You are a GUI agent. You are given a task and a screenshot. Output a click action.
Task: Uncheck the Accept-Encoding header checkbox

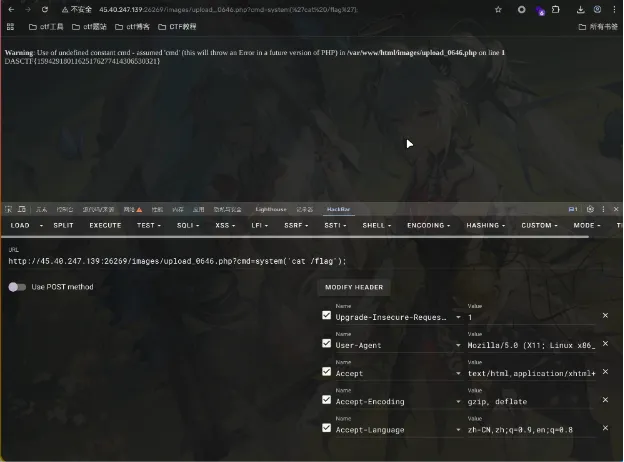pyautogui.click(x=326, y=400)
